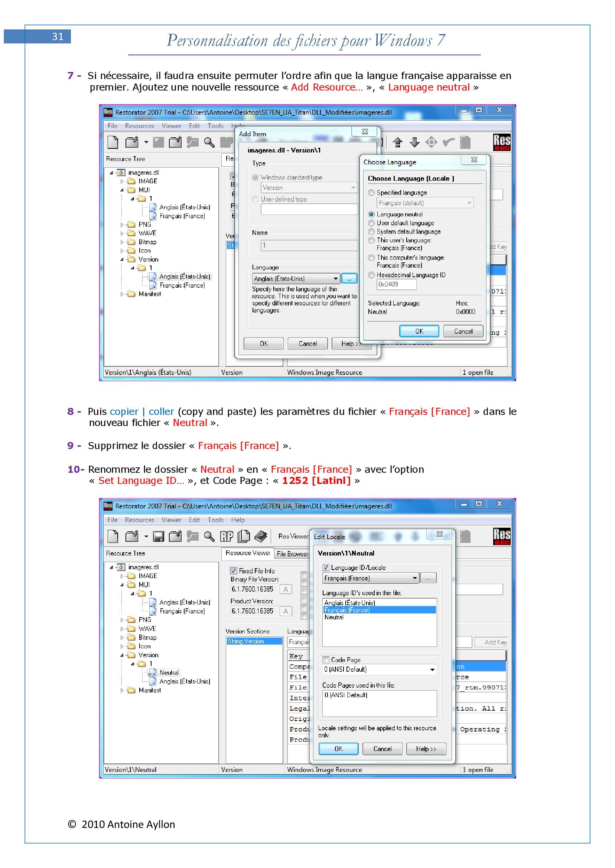Click imageres.dll root icon in Edit Locale window tree
The height and width of the screenshot is (868, 615).
[121, 567]
